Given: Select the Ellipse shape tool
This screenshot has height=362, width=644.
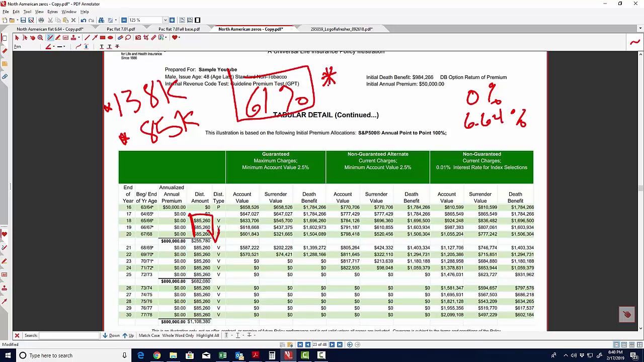Looking at the screenshot, I should pos(110,38).
